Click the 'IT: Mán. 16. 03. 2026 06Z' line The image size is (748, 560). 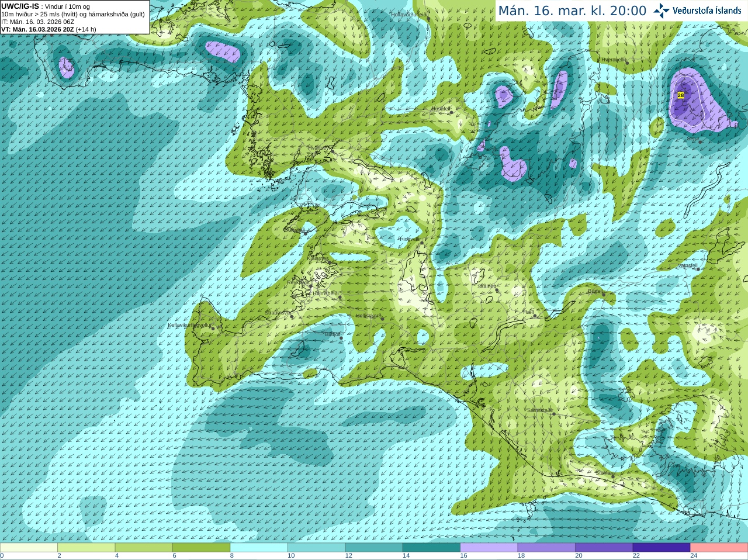coord(37,22)
